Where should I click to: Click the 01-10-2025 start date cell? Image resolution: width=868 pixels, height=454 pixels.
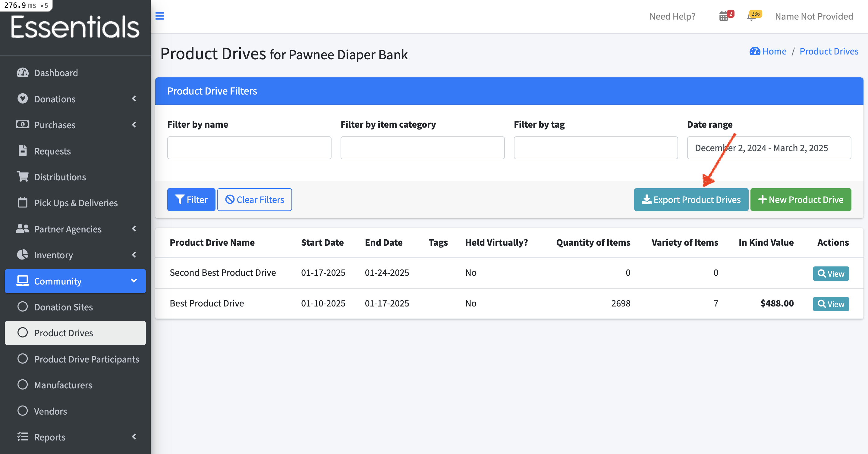pyautogui.click(x=323, y=303)
